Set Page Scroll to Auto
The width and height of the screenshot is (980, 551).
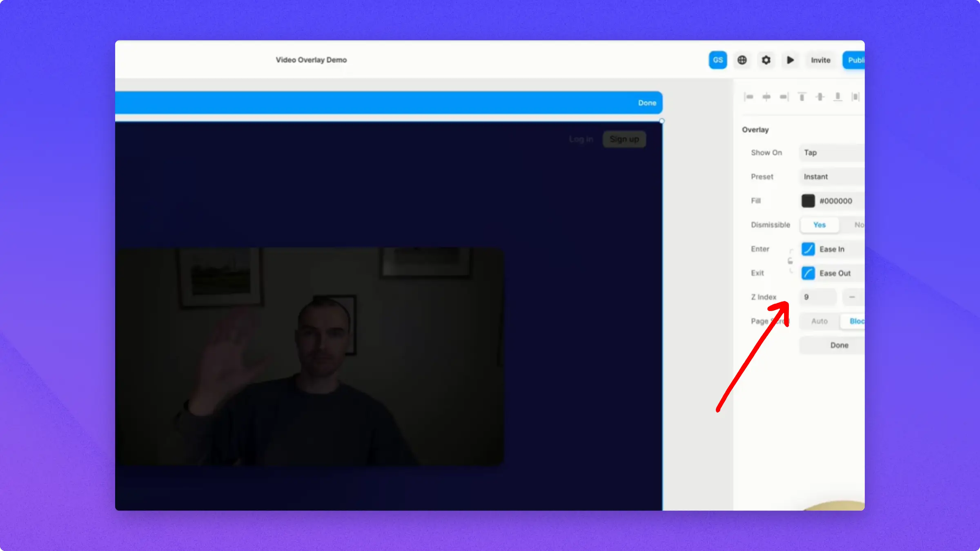819,321
